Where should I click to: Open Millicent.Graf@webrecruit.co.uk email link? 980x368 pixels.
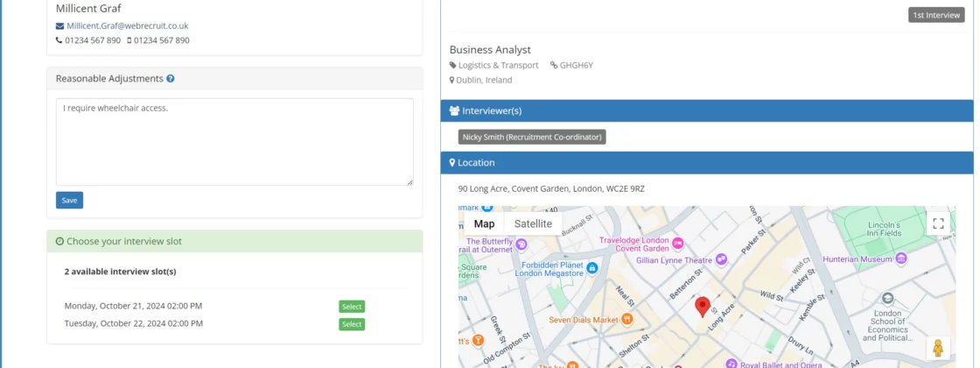[x=127, y=26]
